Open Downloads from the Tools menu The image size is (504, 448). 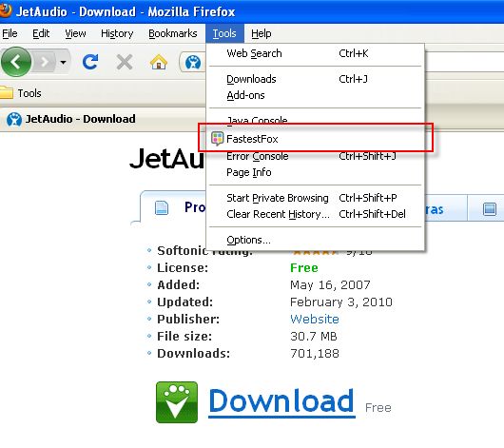point(315,79)
